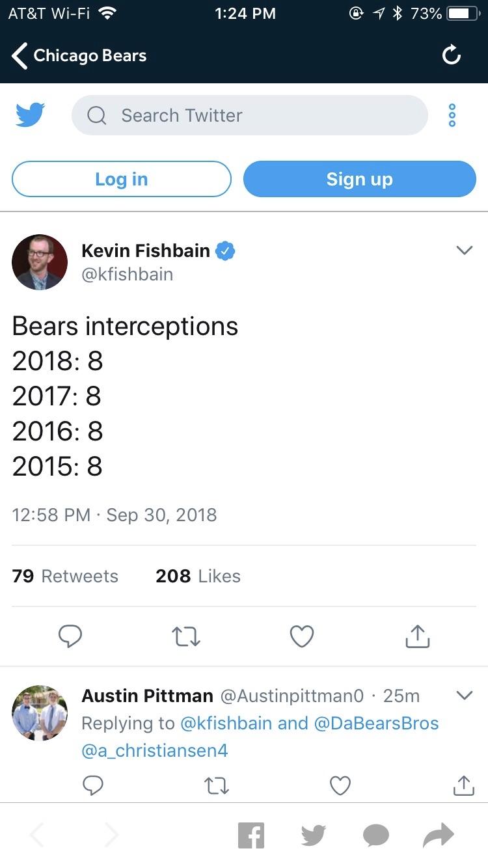488x868 pixels.
Task: Click the Twitter bird logo
Action: pos(29,115)
